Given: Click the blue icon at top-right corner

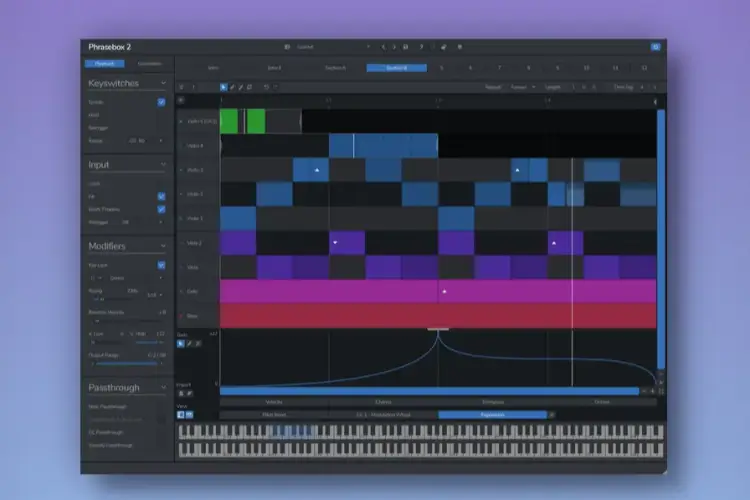Looking at the screenshot, I should point(655,46).
